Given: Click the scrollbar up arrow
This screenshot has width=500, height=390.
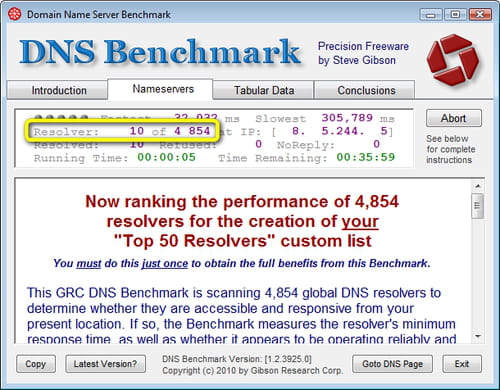Looking at the screenshot, I should (478, 186).
